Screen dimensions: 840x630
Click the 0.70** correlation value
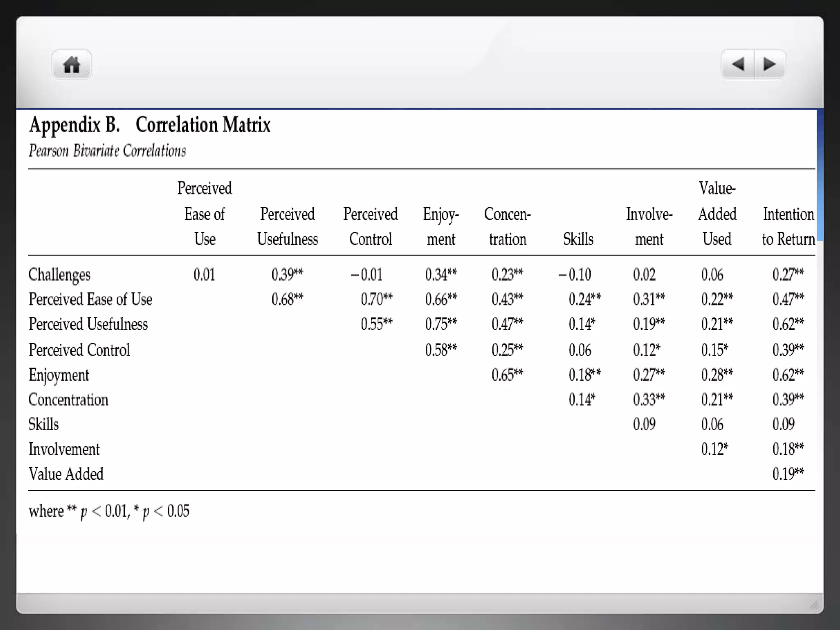376,299
